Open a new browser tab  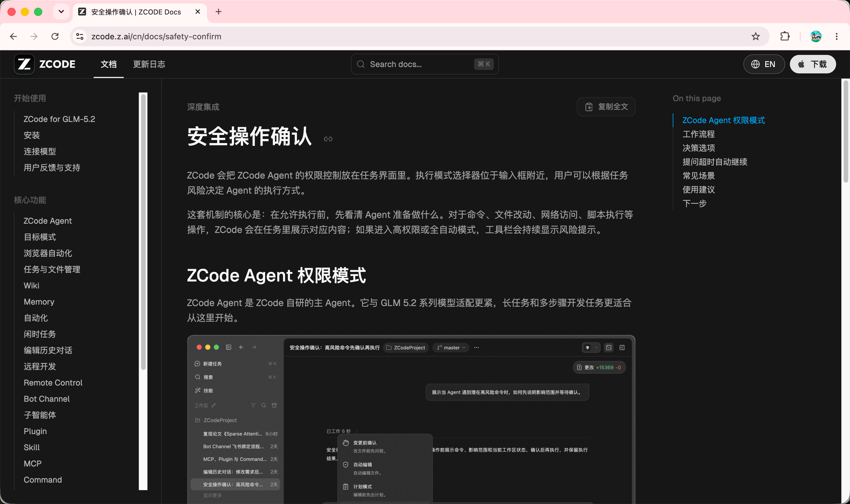tap(219, 12)
